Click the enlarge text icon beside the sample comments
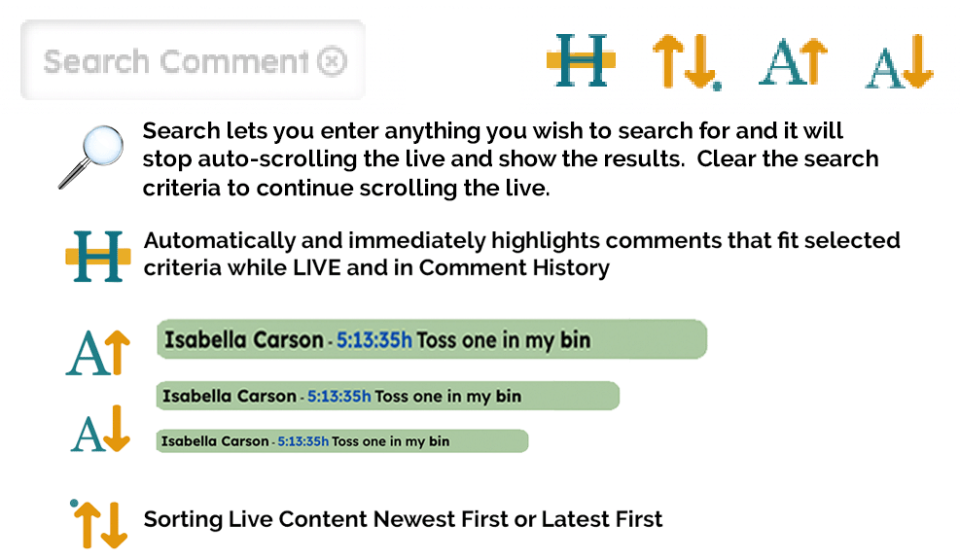Viewport: 960px width, 560px height. point(97,353)
